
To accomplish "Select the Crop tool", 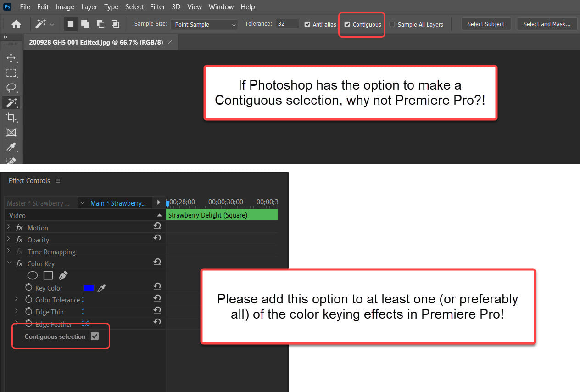I will click(x=11, y=118).
